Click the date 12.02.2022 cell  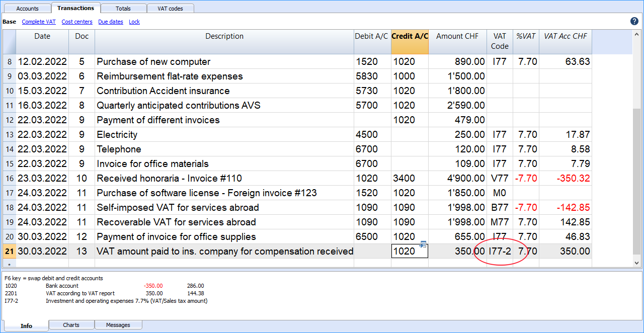(x=42, y=62)
